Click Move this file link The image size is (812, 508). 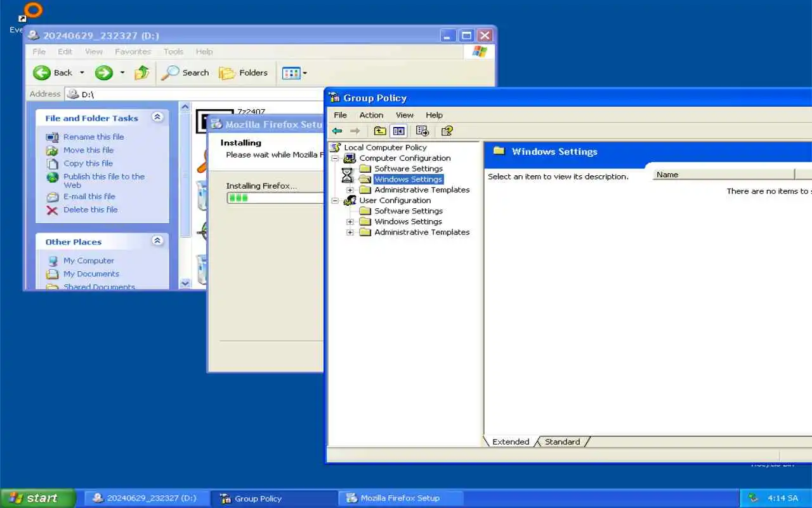[88, 150]
